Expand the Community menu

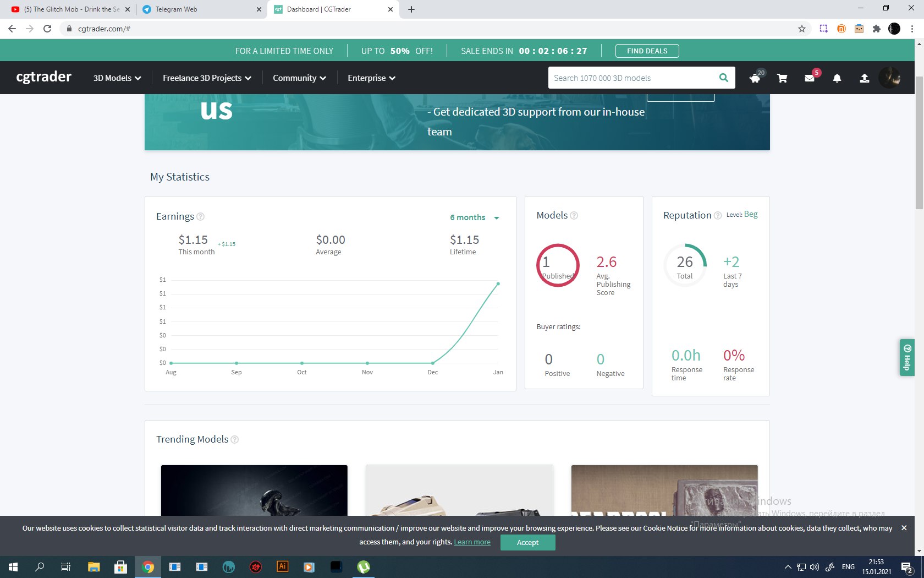pos(299,78)
